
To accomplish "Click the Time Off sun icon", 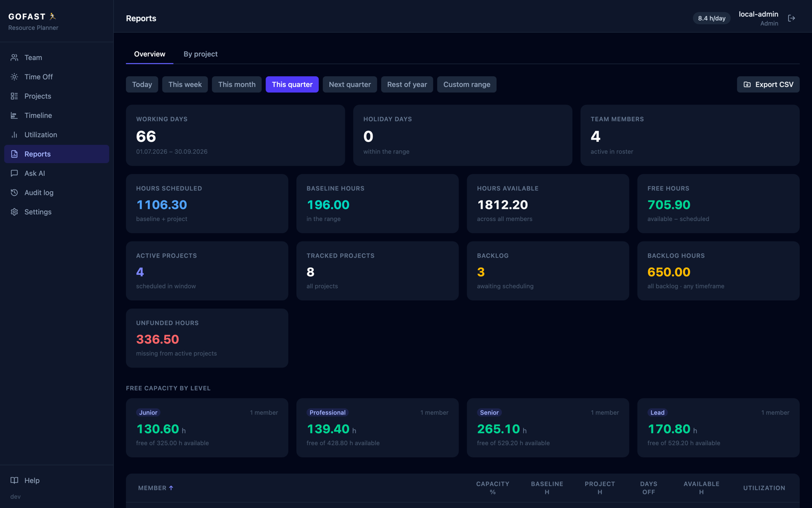I will [14, 77].
